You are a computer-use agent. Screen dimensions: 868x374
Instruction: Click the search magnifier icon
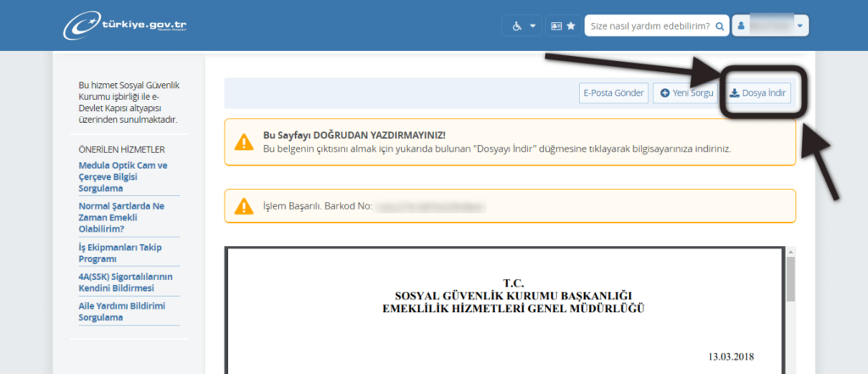[720, 26]
